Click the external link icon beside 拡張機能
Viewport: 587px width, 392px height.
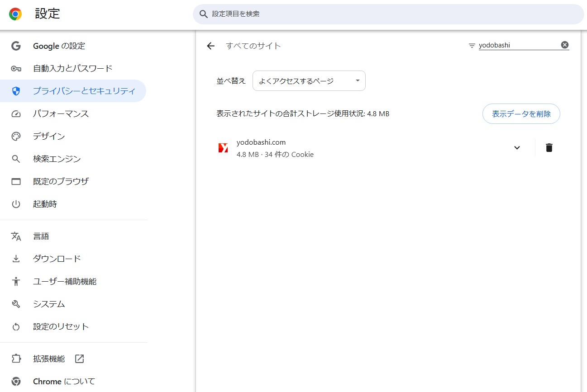[79, 359]
